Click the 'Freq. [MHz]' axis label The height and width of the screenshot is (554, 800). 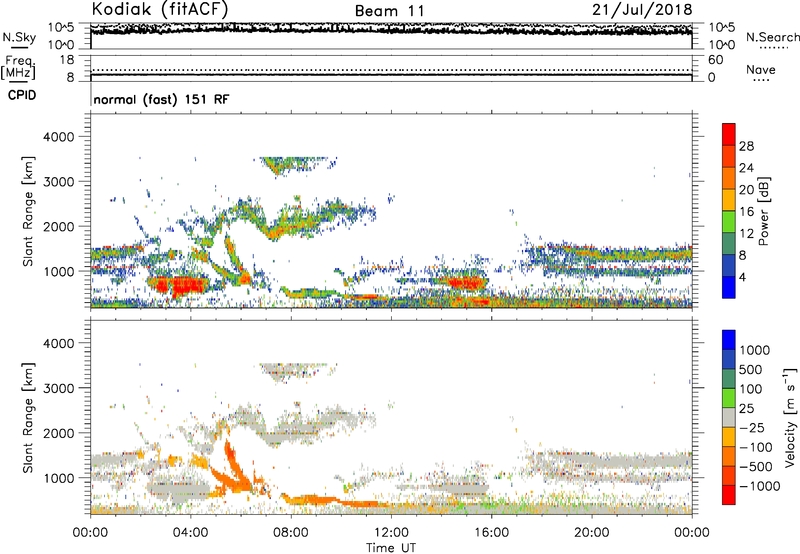18,68
